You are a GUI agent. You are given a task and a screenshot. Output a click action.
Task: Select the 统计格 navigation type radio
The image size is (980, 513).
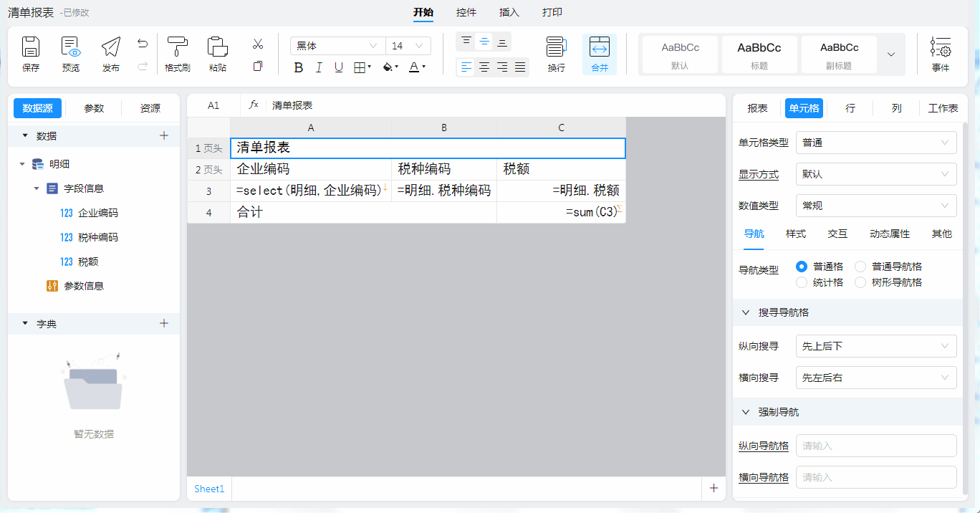pyautogui.click(x=802, y=282)
